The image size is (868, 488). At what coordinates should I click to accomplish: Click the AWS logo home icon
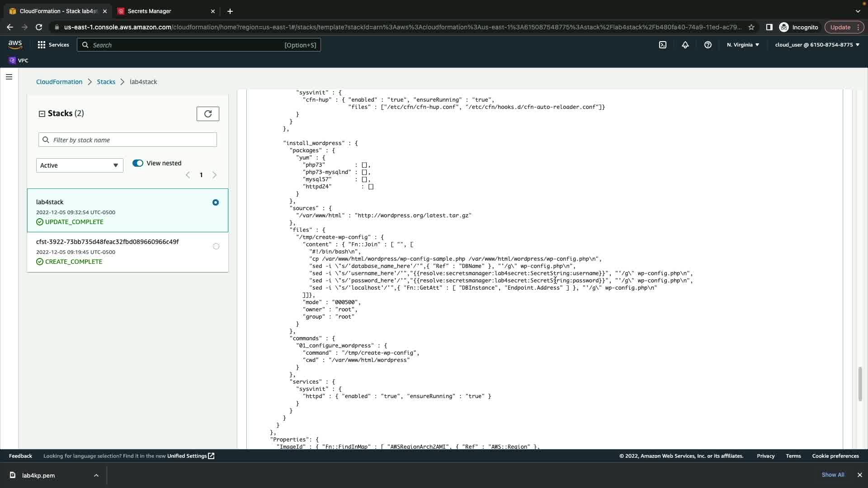(x=15, y=44)
